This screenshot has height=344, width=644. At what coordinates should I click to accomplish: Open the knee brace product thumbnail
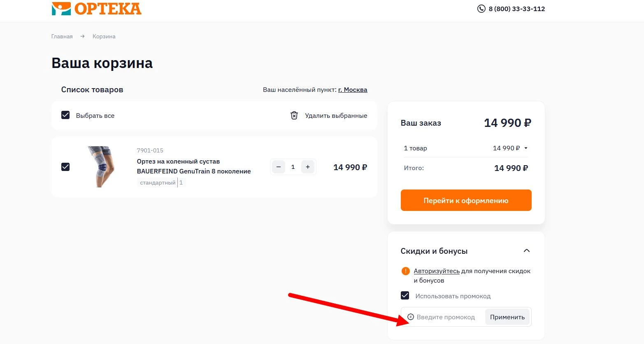[x=102, y=167]
